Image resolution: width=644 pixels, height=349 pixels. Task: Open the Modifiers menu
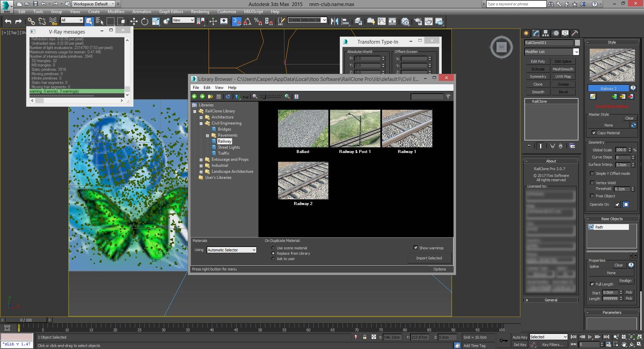pos(116,11)
